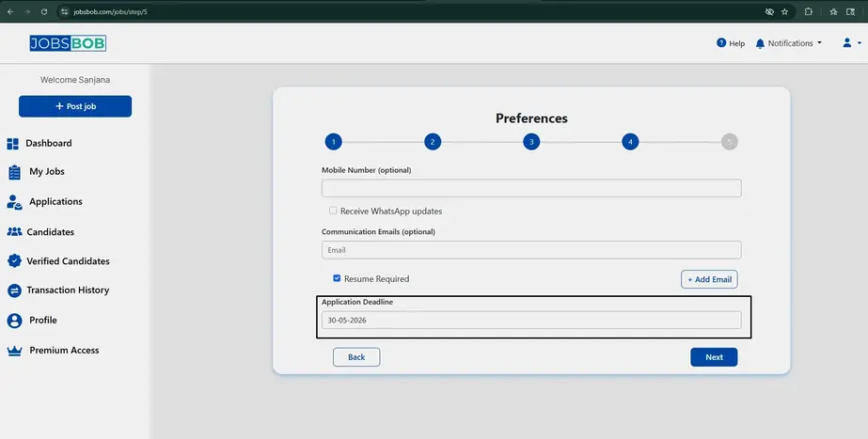Click the Premium Access crown icon
Viewport: 868px width, 439px height.
[x=14, y=351]
